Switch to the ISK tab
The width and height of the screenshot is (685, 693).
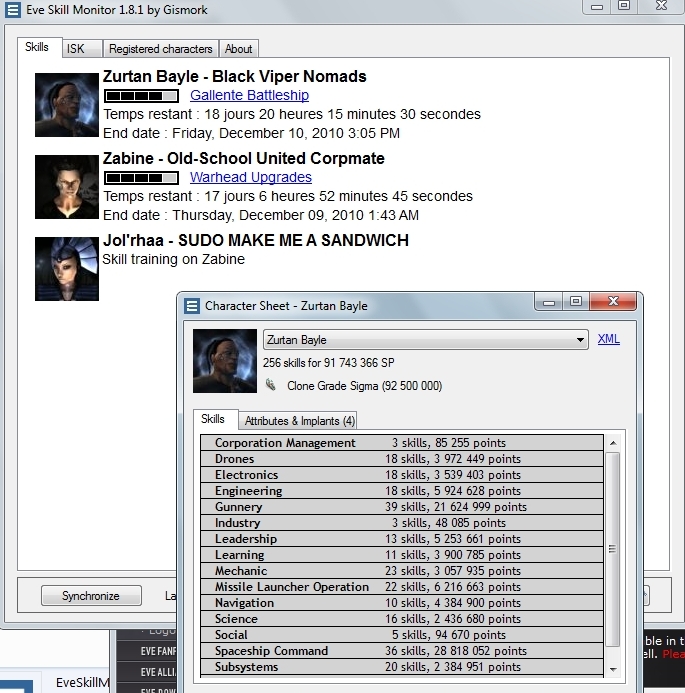[83, 49]
